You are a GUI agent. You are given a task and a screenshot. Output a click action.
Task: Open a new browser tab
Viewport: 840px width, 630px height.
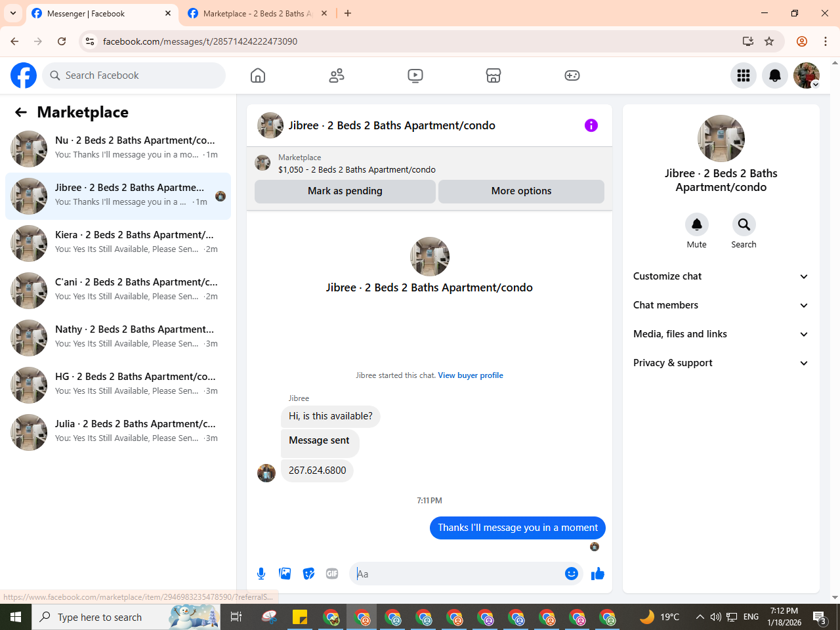point(348,13)
